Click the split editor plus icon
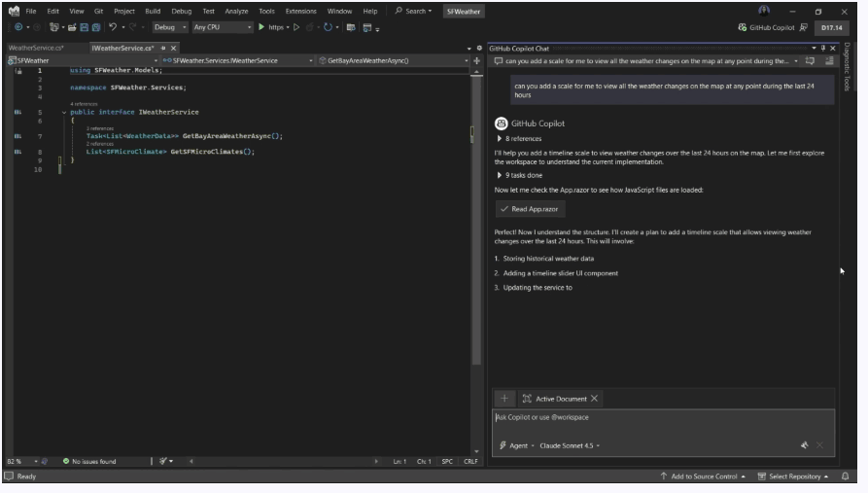The image size is (868, 493). pyautogui.click(x=476, y=61)
